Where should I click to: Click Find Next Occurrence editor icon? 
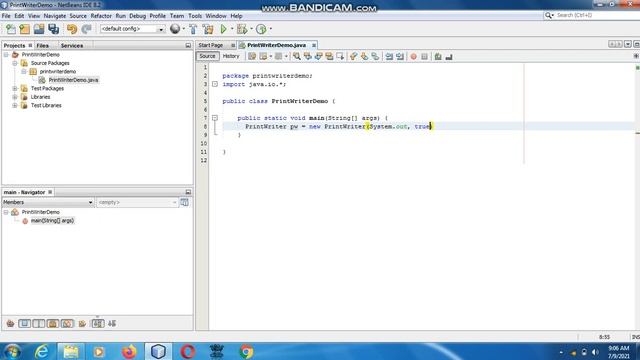(x=318, y=56)
